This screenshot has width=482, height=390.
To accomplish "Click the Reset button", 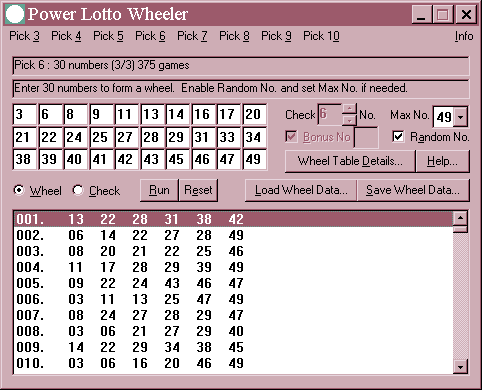I will [x=198, y=190].
